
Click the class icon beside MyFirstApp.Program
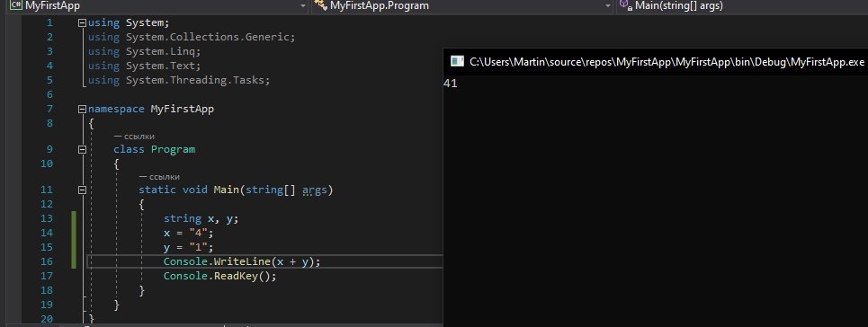pyautogui.click(x=320, y=6)
